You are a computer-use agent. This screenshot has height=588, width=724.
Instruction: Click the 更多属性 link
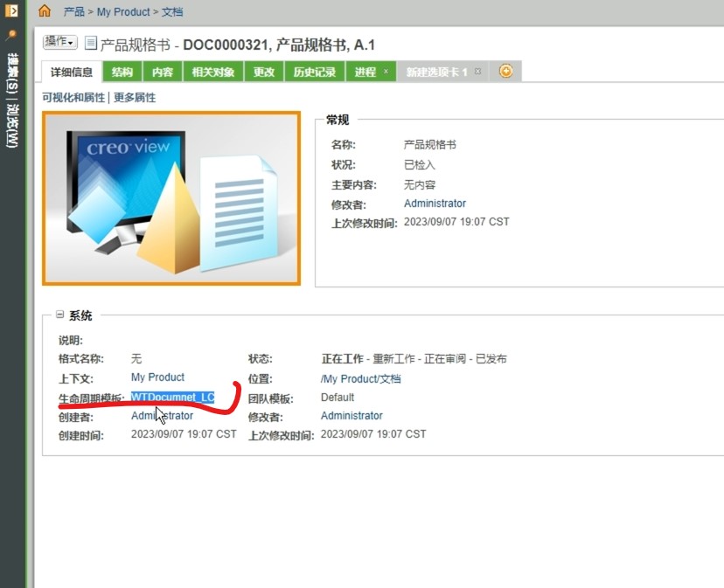click(x=135, y=97)
